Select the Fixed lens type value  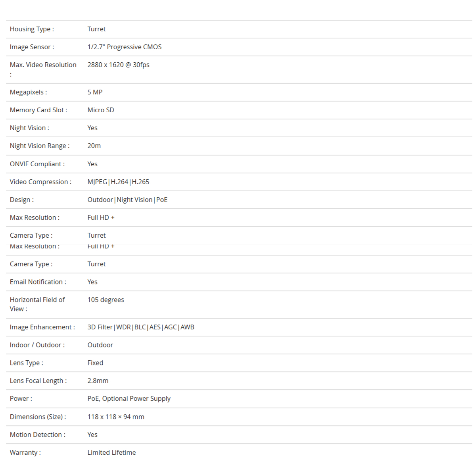click(x=95, y=363)
